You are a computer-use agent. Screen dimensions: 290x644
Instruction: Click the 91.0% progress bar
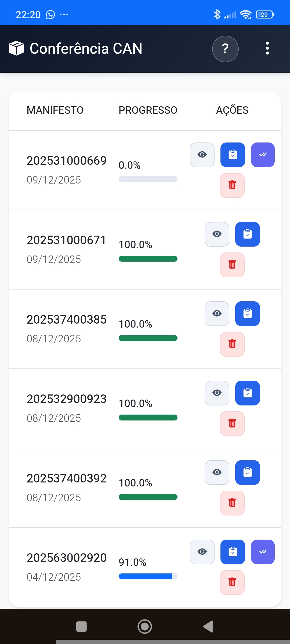tap(148, 576)
